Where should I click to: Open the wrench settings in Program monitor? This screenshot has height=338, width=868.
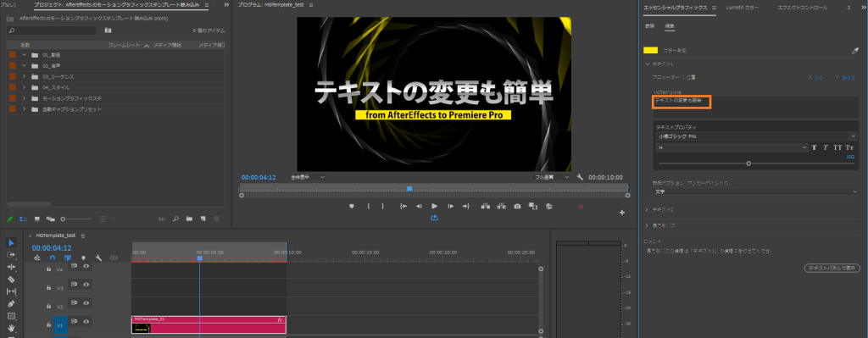[580, 177]
